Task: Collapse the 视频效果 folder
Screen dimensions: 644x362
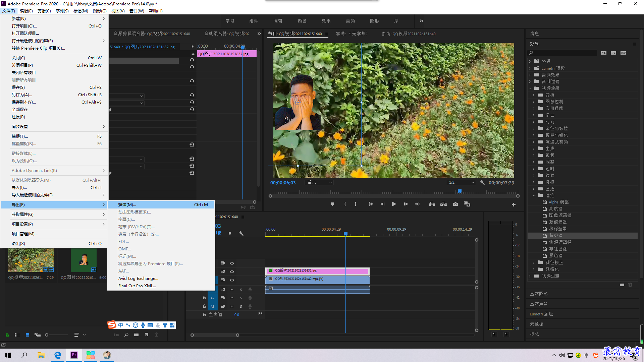Action: pyautogui.click(x=530, y=88)
